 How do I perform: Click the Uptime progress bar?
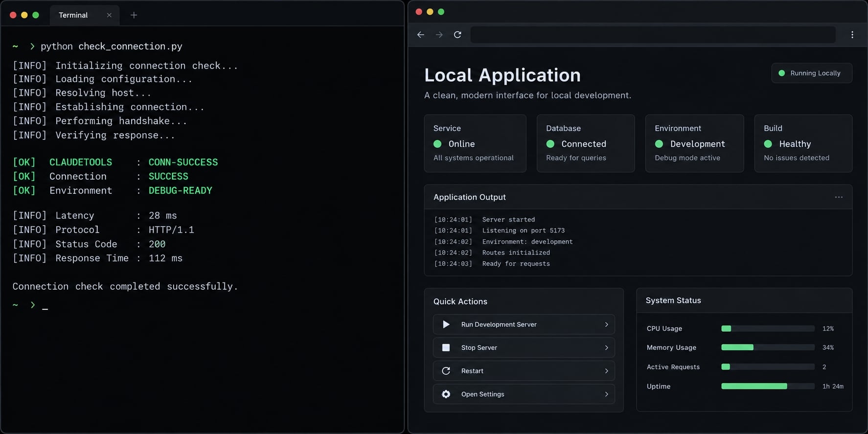[x=768, y=386]
